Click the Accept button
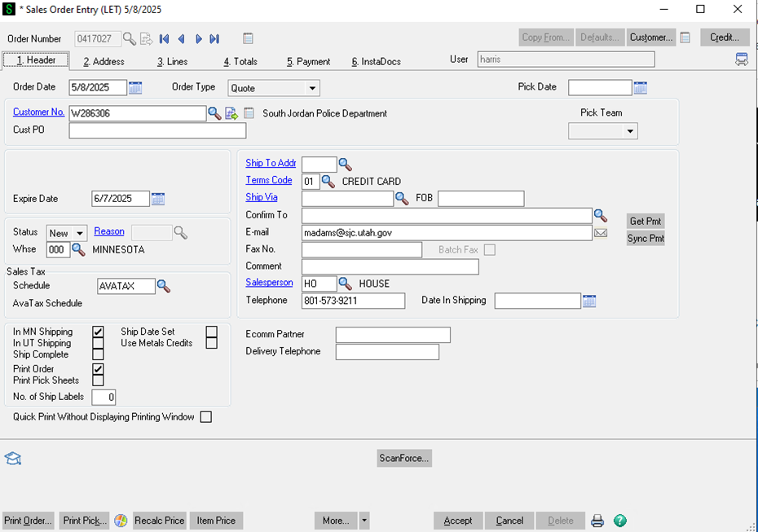758x532 pixels. click(x=457, y=521)
